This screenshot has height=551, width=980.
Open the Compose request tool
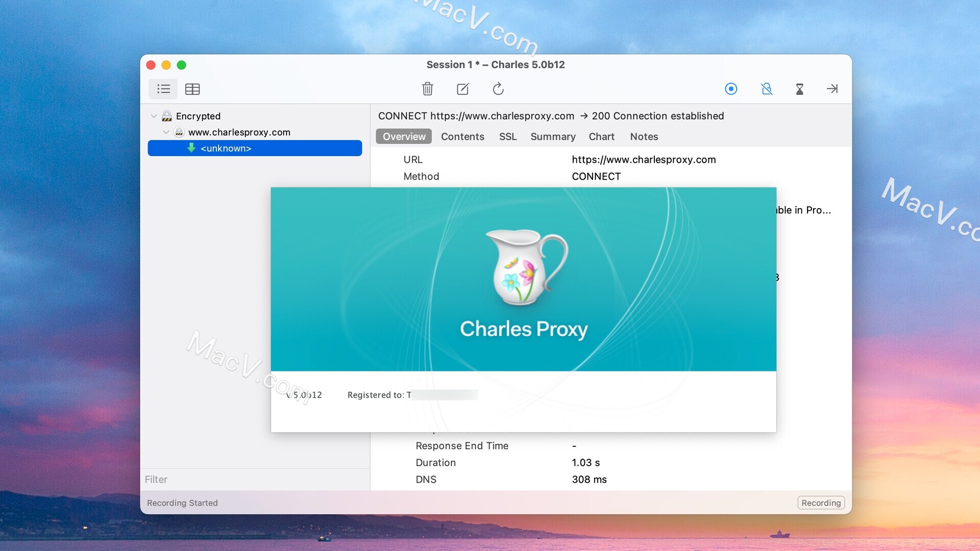(x=462, y=89)
